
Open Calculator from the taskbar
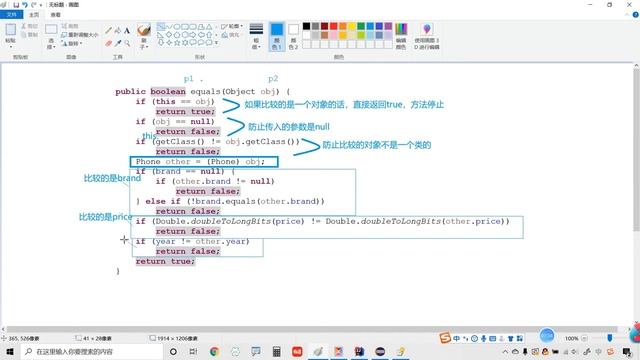pyautogui.click(x=276, y=351)
